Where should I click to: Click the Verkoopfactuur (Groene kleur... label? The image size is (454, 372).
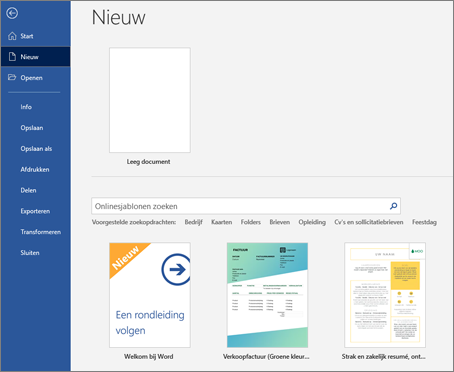click(x=266, y=357)
